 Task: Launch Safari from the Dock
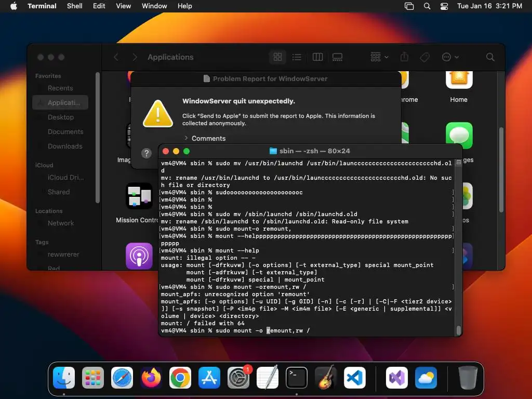click(122, 378)
